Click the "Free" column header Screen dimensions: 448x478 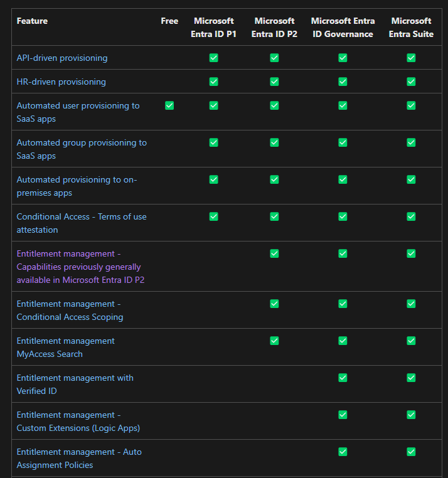point(169,21)
